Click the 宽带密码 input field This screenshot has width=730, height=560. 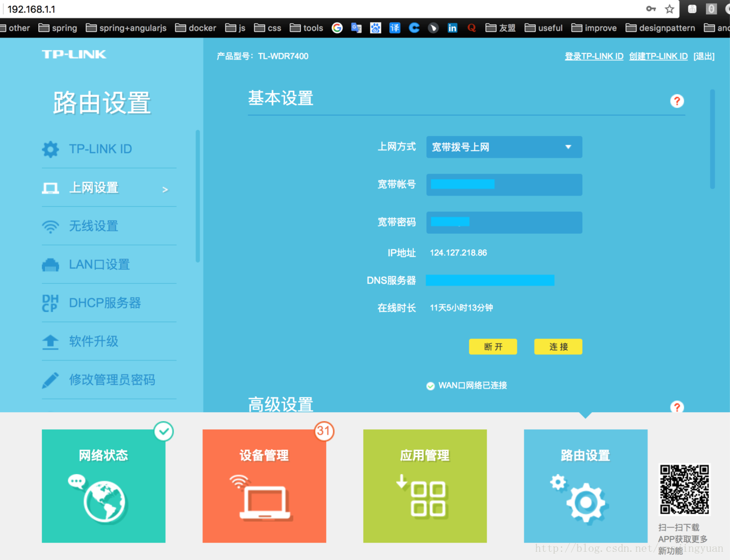504,222
